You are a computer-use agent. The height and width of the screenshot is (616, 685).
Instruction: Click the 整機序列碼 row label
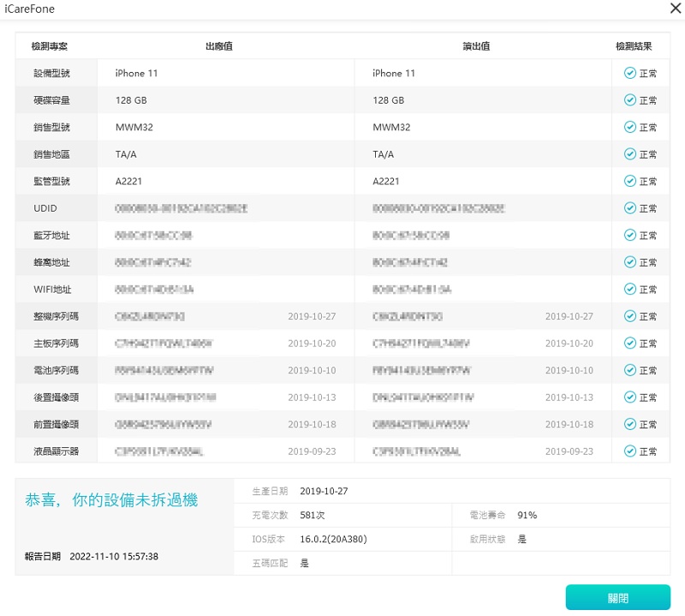pos(56,316)
